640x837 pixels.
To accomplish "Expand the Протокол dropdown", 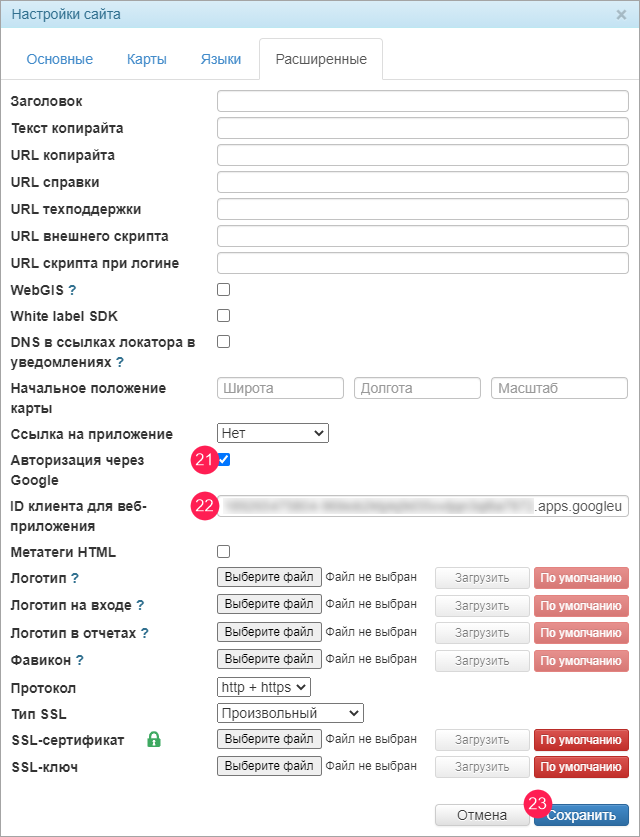I will click(x=264, y=687).
